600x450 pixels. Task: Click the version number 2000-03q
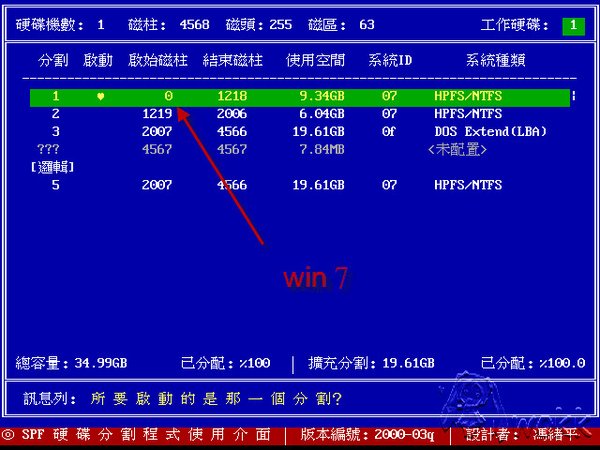click(x=404, y=435)
